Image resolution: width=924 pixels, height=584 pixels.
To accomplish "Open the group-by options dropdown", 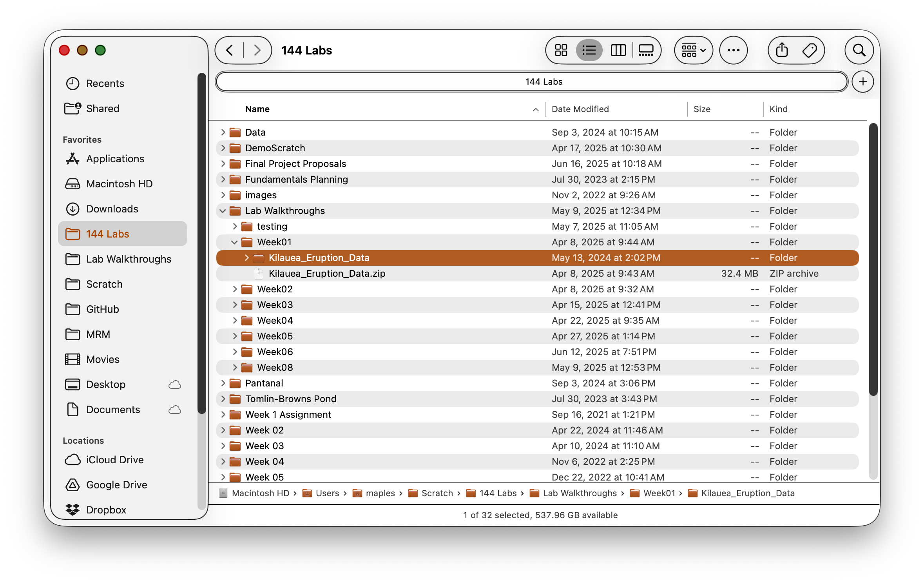I will pyautogui.click(x=693, y=50).
